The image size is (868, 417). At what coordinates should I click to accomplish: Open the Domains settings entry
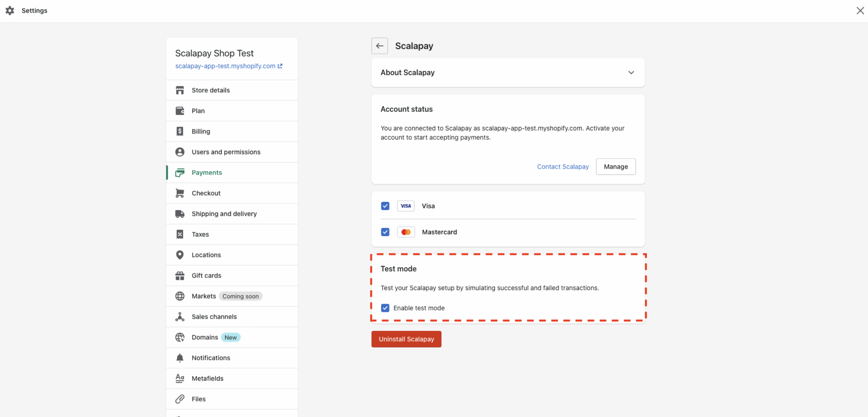pyautogui.click(x=232, y=337)
